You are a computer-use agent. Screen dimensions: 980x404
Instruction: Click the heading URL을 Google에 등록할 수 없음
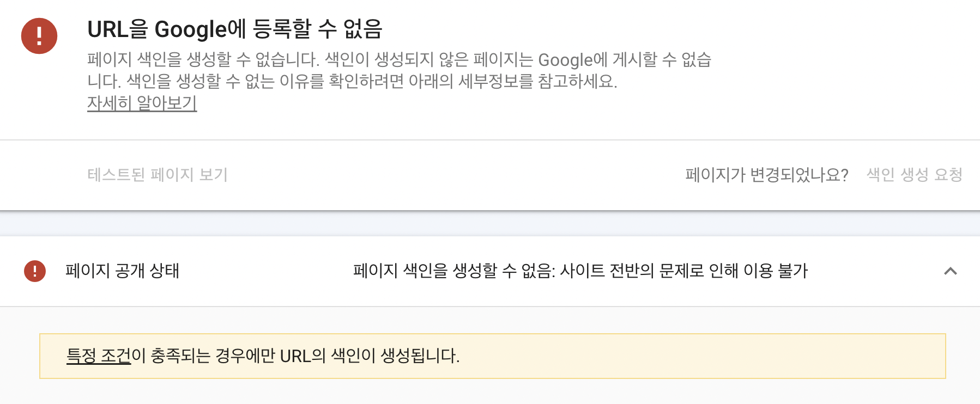pyautogui.click(x=238, y=30)
